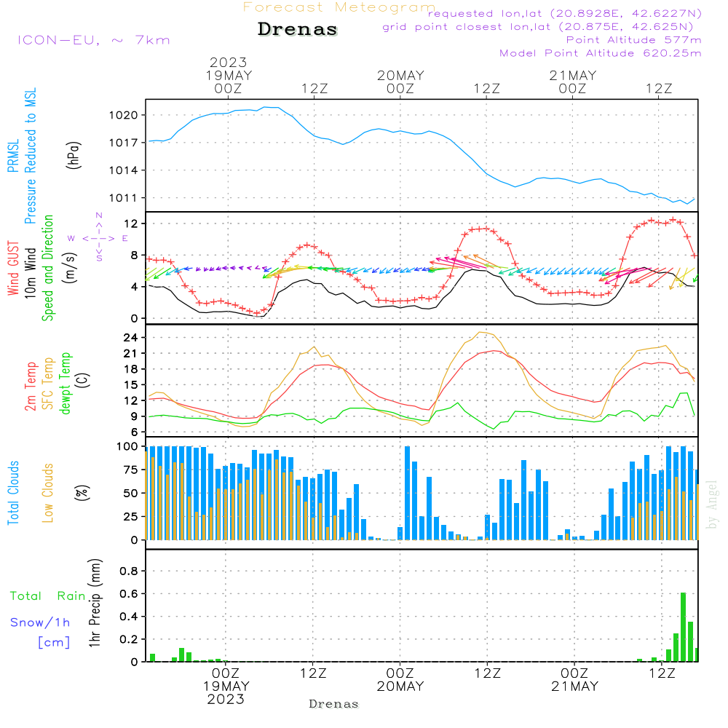Click the "25" cloud cover tick
728x728 pixels.
[131, 517]
